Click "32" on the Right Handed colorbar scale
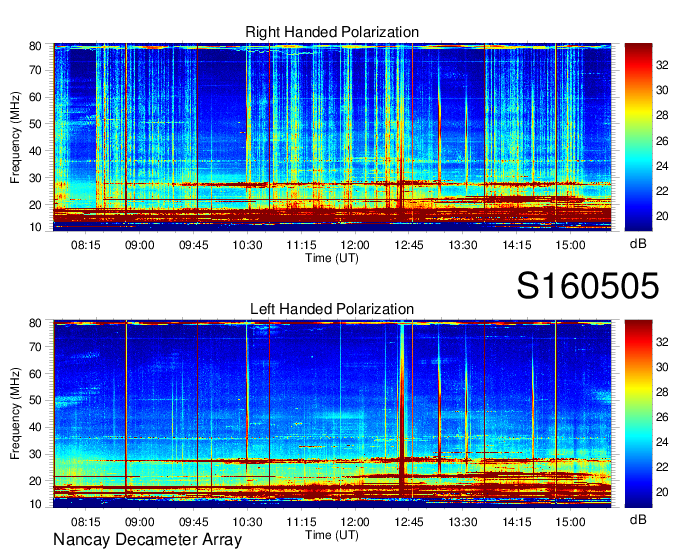Image resolution: width=680 pixels, height=552 pixels. [x=662, y=65]
